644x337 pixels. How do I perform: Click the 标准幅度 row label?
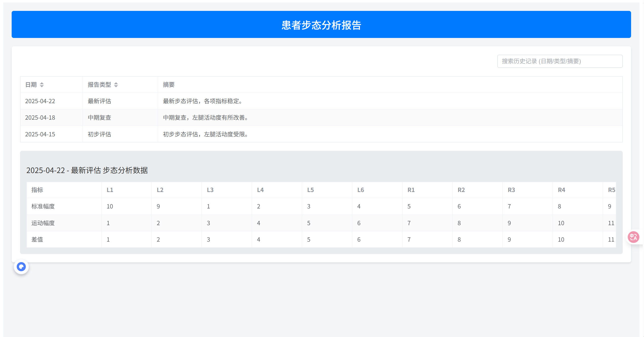coord(43,206)
